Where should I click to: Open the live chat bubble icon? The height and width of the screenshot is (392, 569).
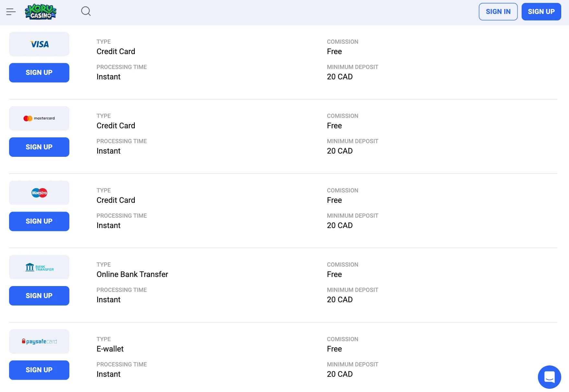point(549,377)
